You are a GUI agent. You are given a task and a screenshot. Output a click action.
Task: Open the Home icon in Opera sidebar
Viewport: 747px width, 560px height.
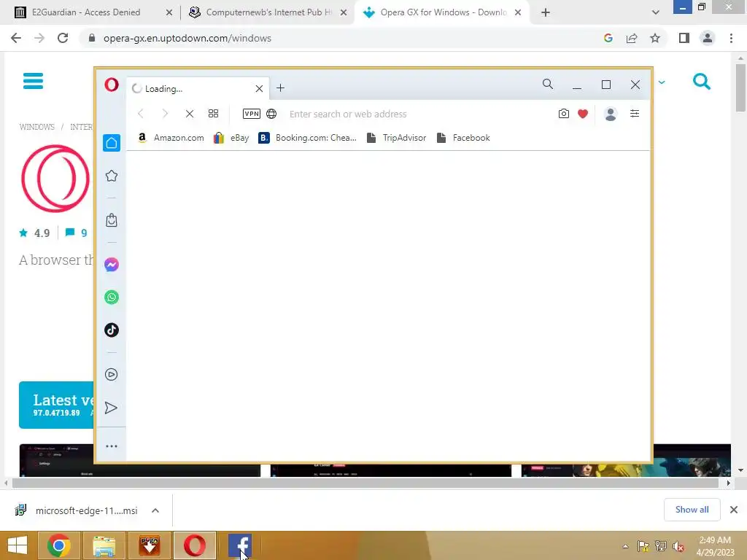point(112,143)
